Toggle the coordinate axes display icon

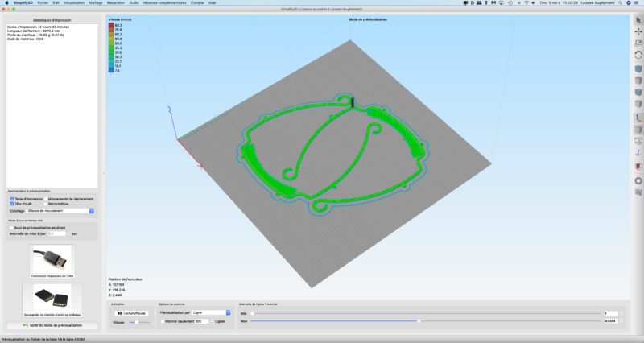coord(638,118)
